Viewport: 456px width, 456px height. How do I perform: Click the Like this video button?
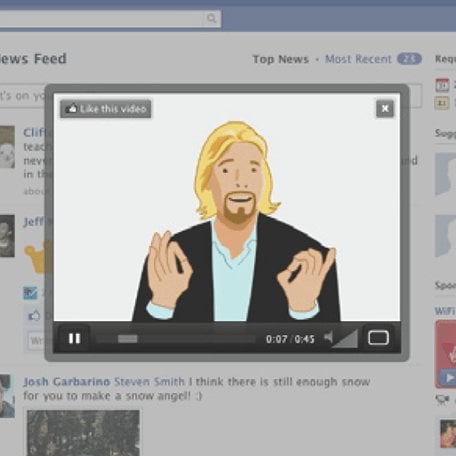tap(106, 109)
